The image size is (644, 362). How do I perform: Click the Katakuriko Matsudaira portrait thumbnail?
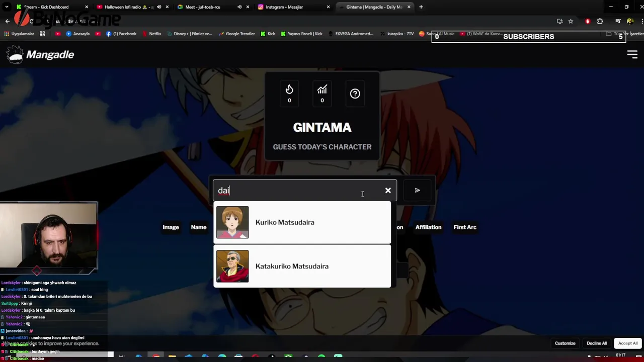coord(232,266)
